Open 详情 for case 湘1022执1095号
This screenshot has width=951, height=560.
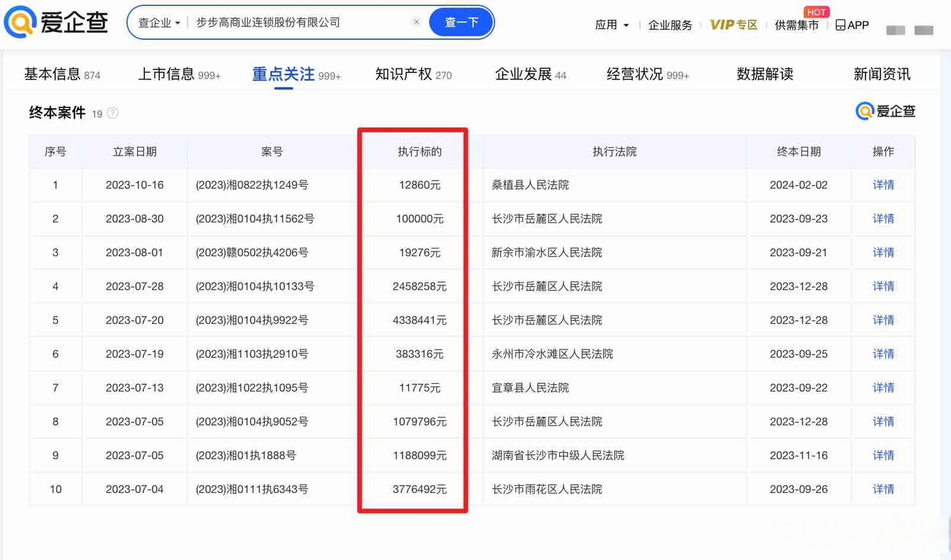coord(883,388)
